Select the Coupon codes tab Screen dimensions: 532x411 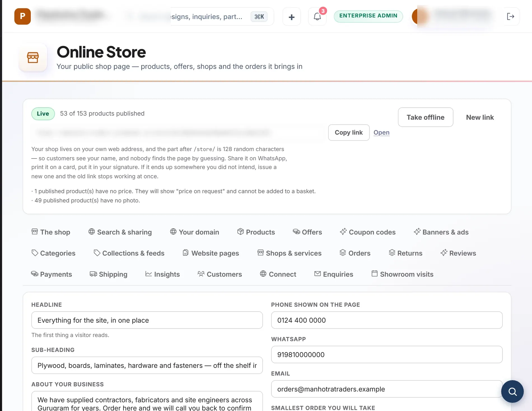pos(368,232)
